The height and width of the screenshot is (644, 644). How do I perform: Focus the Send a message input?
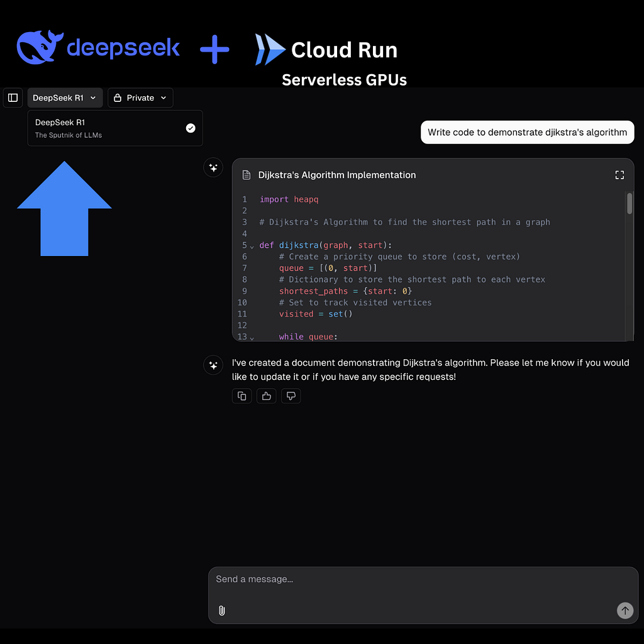point(423,579)
